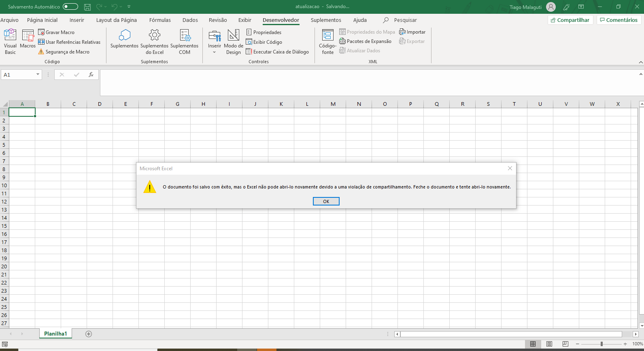Switch to the Revisão tab
The image size is (644, 351).
[x=218, y=20]
